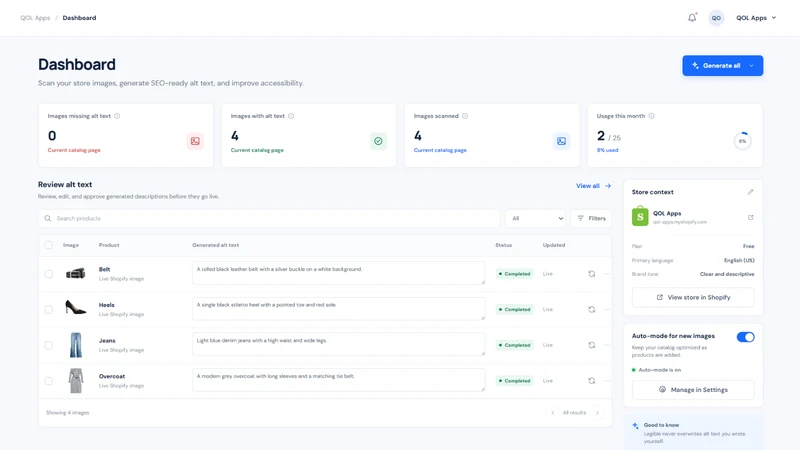
Task: Edit the Overcoat alt text field
Action: coord(338,380)
